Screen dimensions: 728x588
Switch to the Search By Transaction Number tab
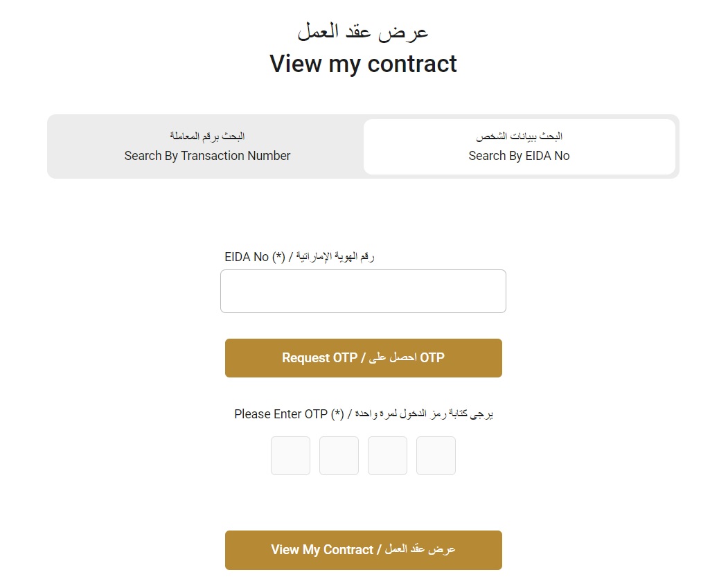click(x=207, y=147)
